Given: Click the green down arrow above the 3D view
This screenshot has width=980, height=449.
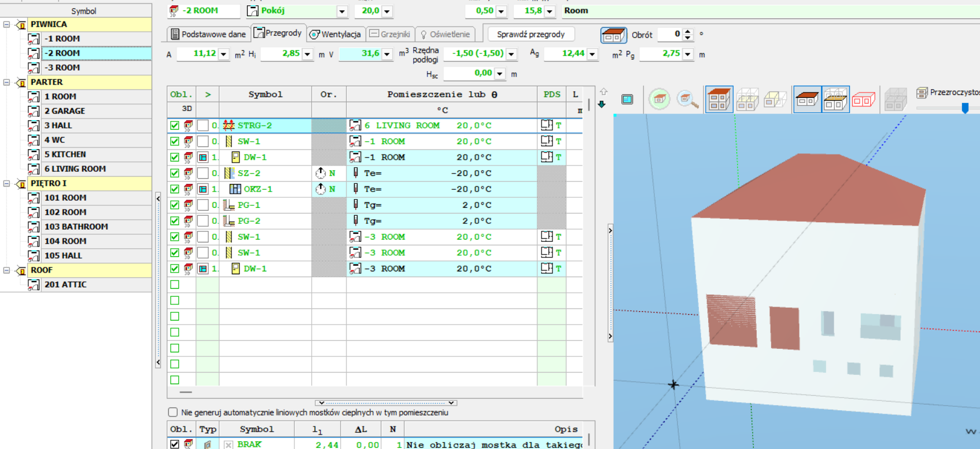Looking at the screenshot, I should coord(602,104).
